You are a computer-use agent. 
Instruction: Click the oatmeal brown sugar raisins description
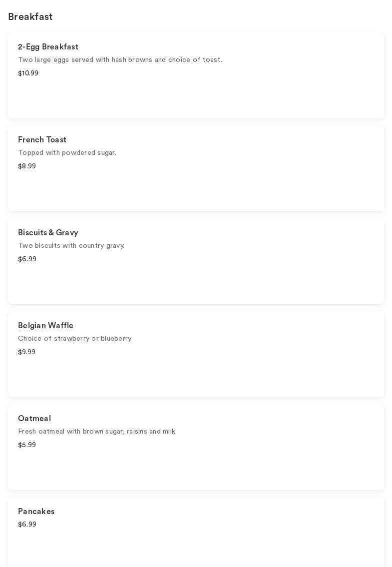click(x=96, y=432)
